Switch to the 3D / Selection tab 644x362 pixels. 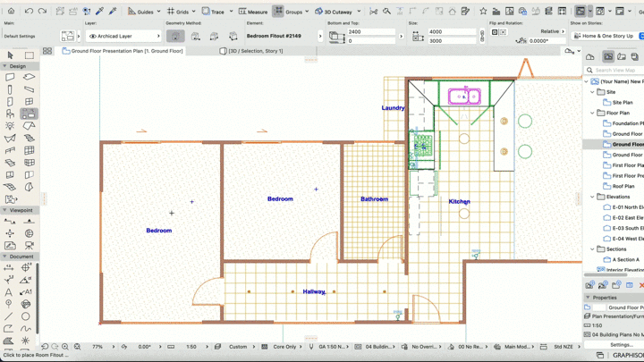click(x=255, y=51)
